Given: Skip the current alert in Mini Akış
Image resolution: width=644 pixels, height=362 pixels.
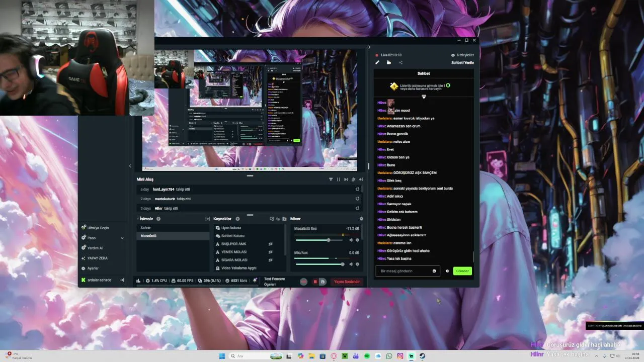Looking at the screenshot, I should (346, 179).
